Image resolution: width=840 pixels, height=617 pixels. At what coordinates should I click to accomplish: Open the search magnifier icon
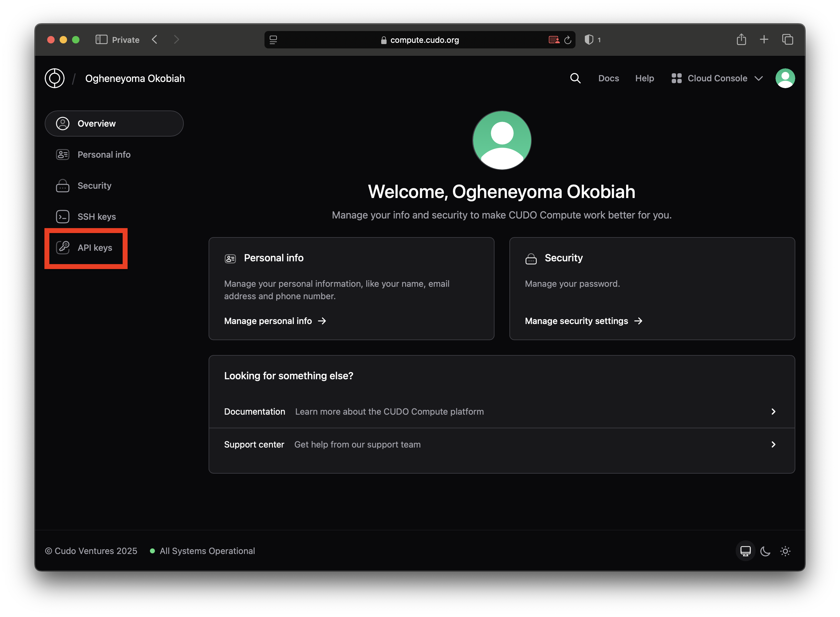coord(575,78)
